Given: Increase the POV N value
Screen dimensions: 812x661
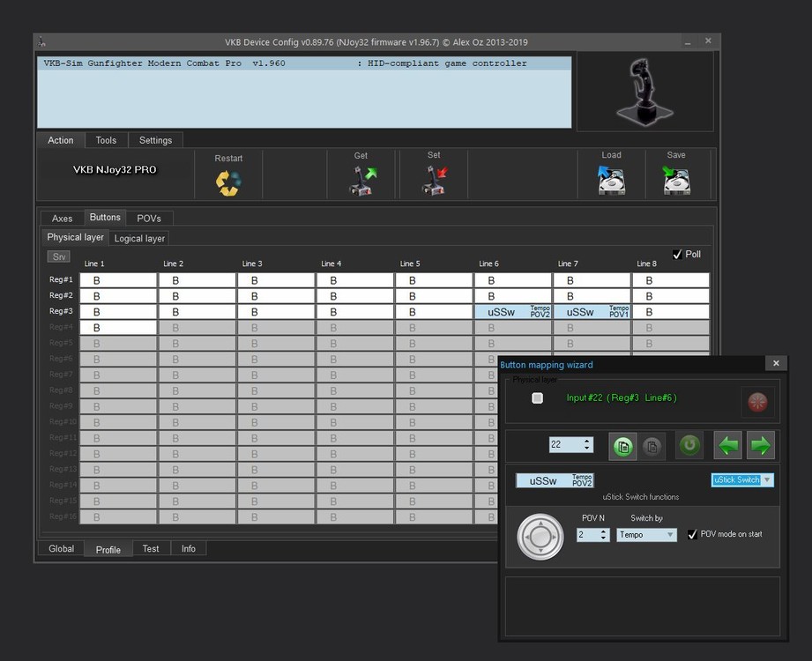Looking at the screenshot, I should pos(603,531).
